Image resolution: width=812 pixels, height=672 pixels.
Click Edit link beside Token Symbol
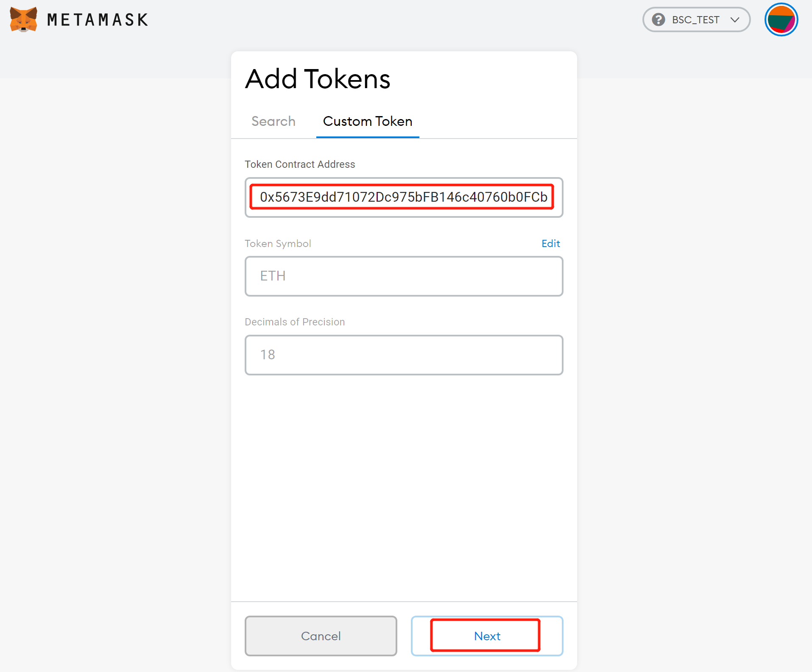[x=550, y=243]
